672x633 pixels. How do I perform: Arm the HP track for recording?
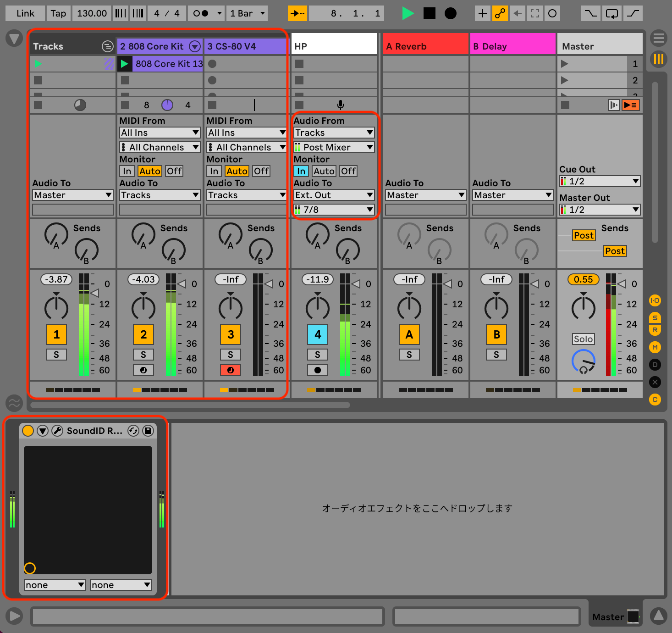[318, 370]
